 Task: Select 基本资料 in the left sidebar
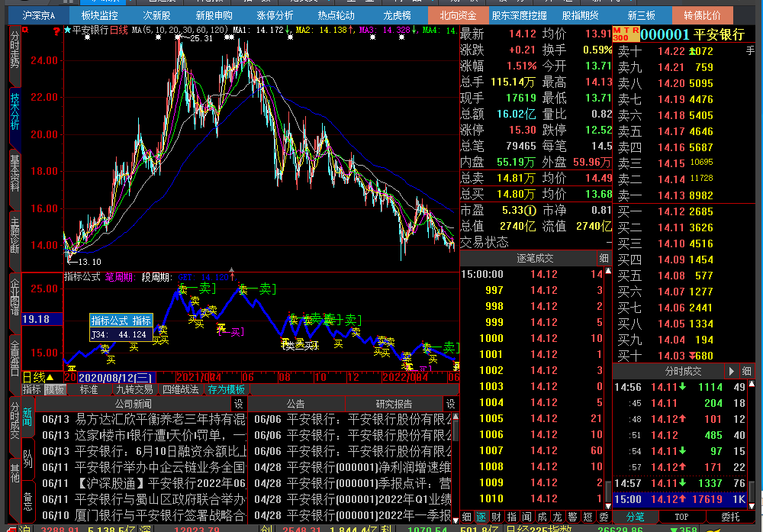pos(15,173)
